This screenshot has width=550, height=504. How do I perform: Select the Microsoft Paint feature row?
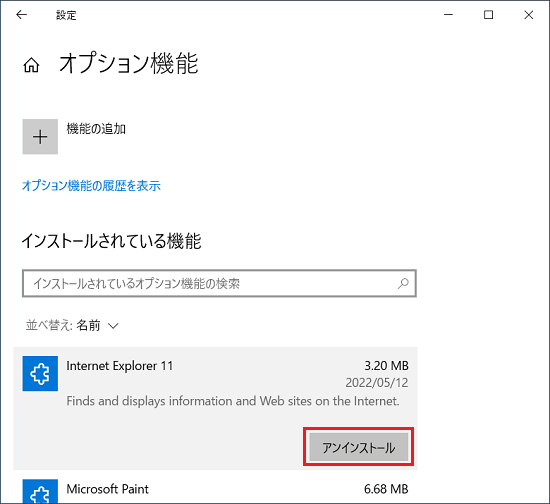tap(215, 491)
